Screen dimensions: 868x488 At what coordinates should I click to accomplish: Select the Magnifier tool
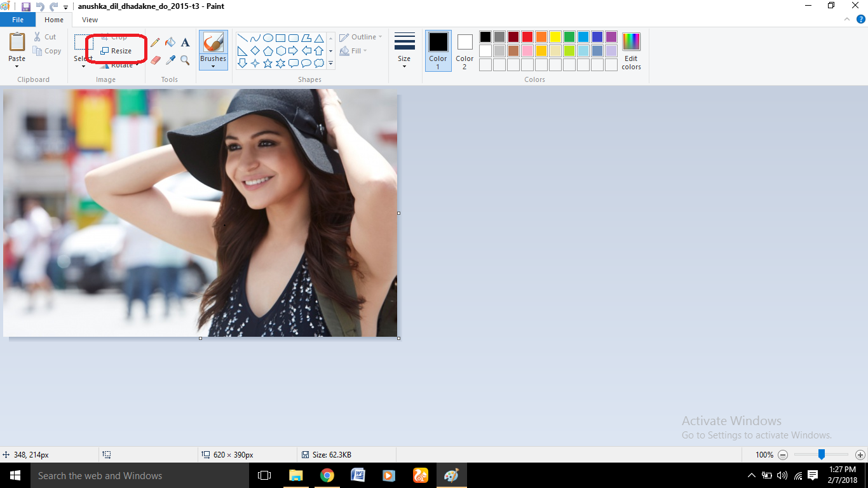tap(184, 60)
